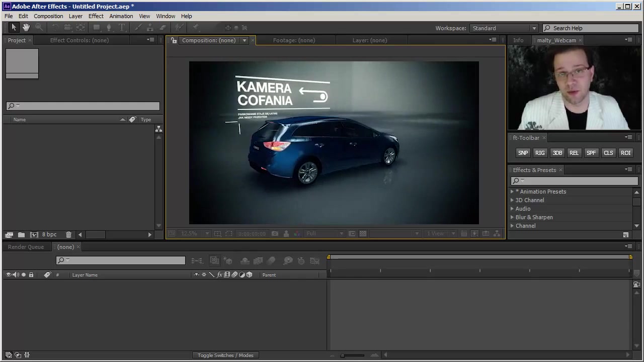Select the Hand tool
The height and width of the screenshot is (362, 644).
(x=26, y=28)
